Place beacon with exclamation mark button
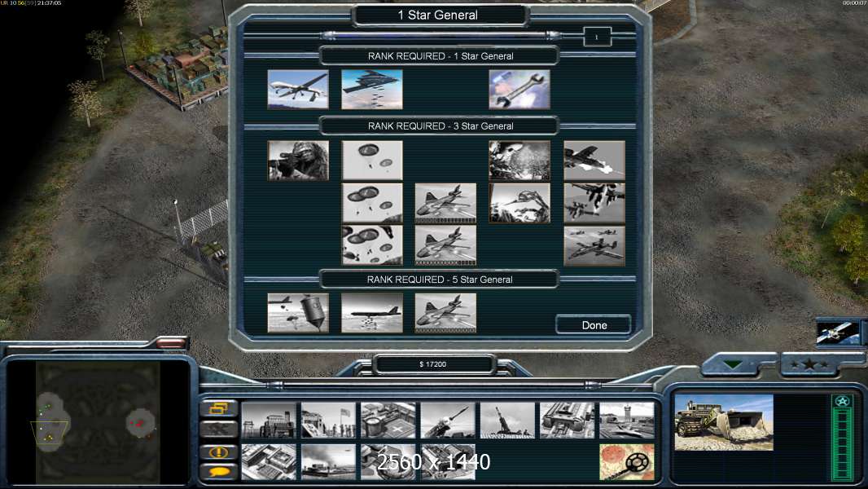This screenshot has width=868, height=489. [x=219, y=452]
